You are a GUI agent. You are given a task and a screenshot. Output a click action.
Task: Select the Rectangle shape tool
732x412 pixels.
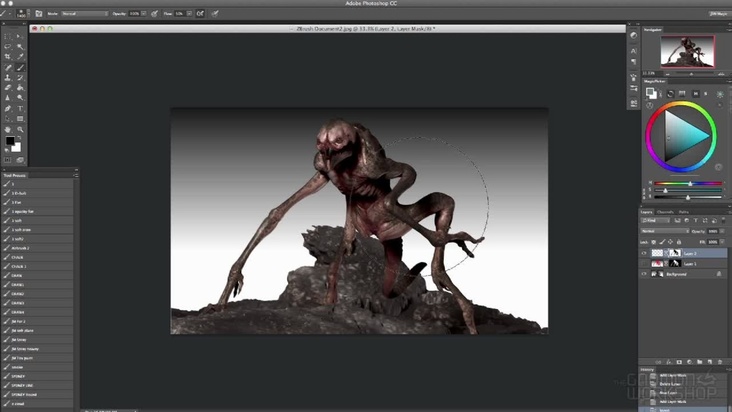20,119
